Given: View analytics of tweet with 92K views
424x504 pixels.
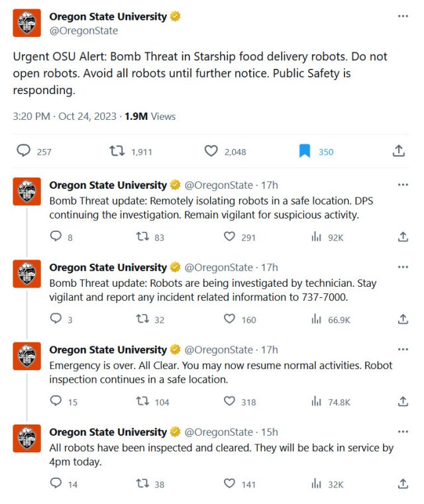Looking at the screenshot, I should pyautogui.click(x=316, y=237).
